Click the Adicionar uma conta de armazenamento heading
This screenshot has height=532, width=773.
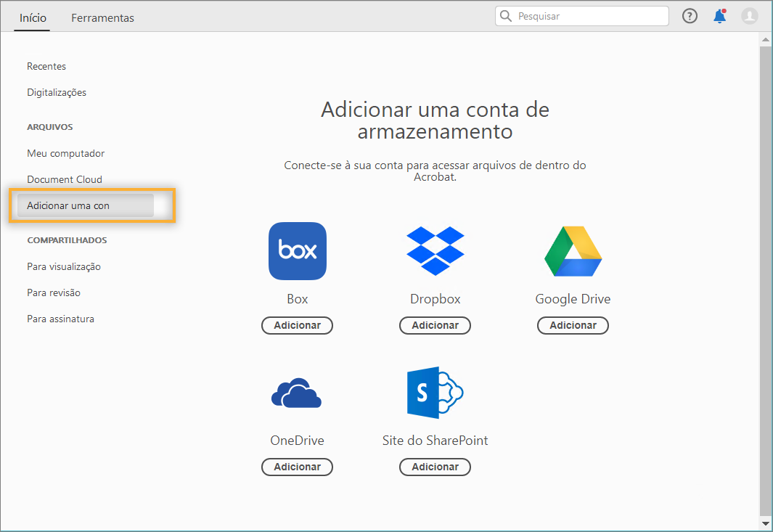(x=435, y=120)
